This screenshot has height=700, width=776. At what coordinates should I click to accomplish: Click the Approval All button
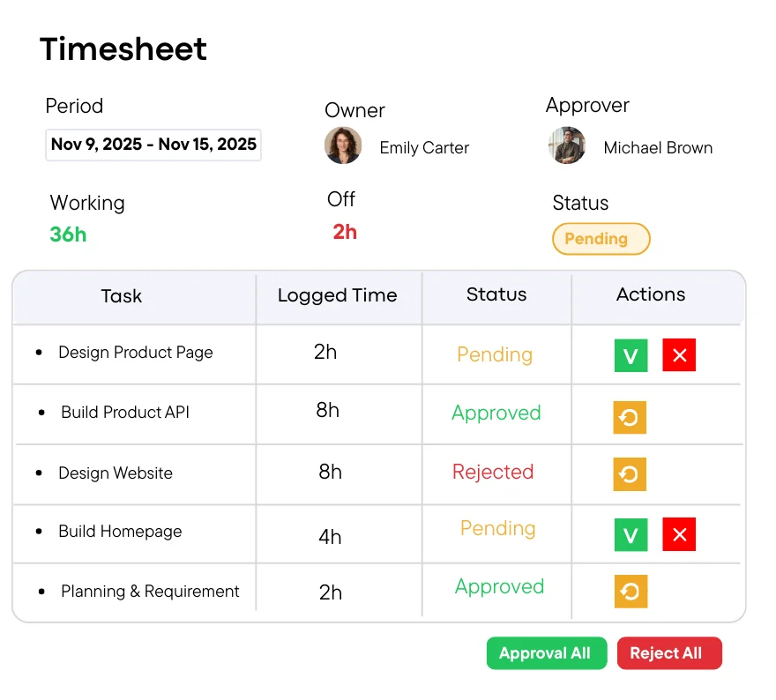click(547, 653)
